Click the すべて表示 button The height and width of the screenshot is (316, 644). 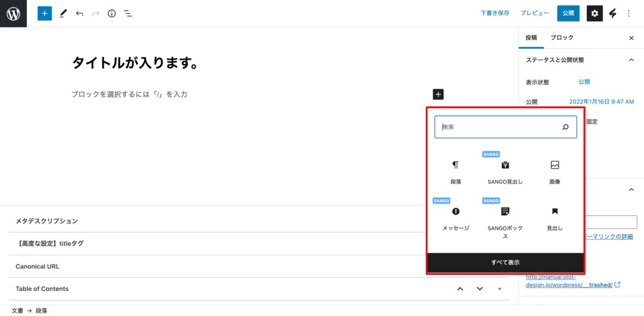(x=506, y=263)
